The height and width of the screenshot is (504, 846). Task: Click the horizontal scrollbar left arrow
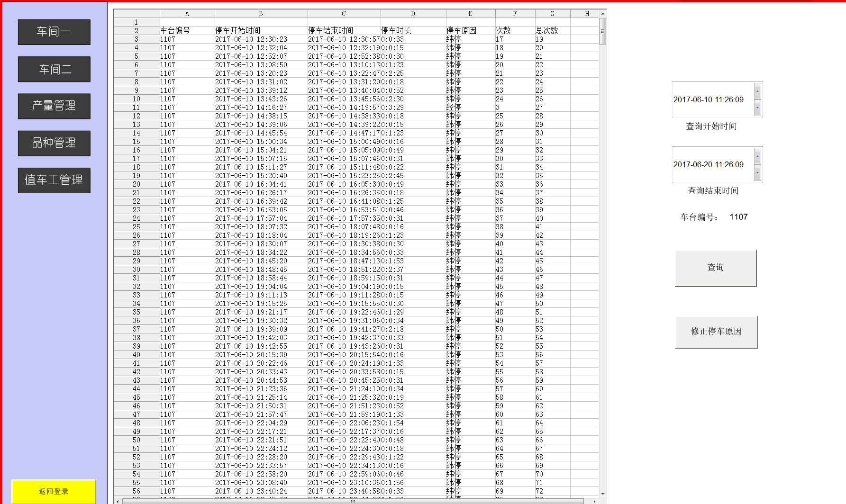coord(118,501)
